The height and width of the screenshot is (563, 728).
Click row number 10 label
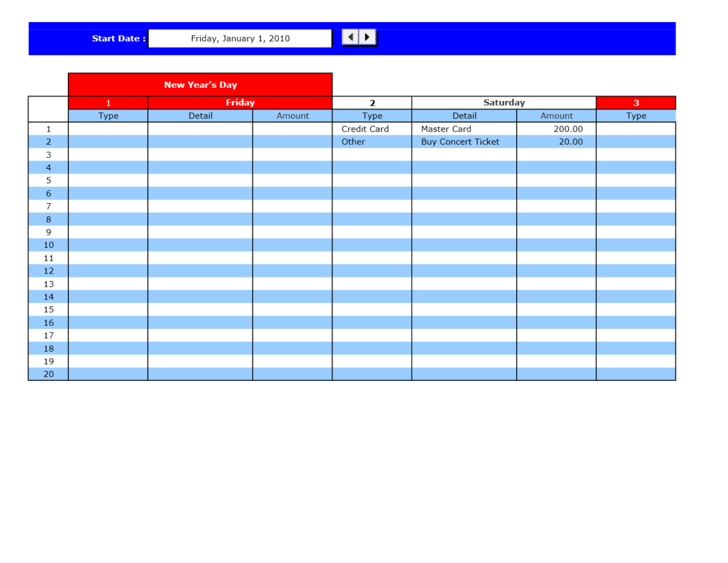(49, 245)
